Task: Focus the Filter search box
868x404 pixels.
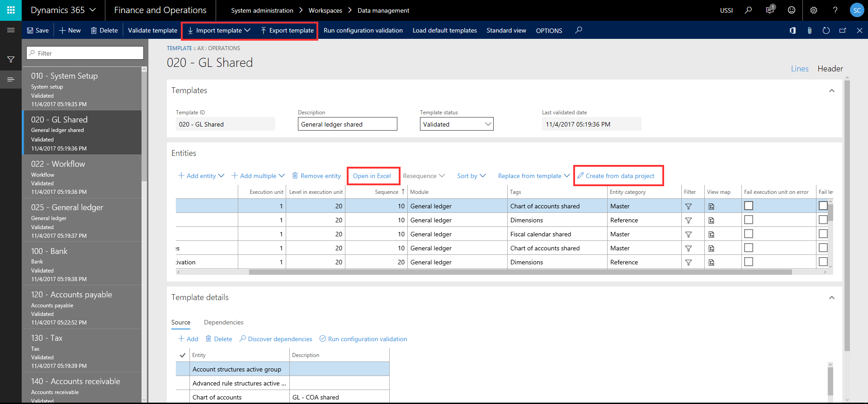Action: click(85, 53)
